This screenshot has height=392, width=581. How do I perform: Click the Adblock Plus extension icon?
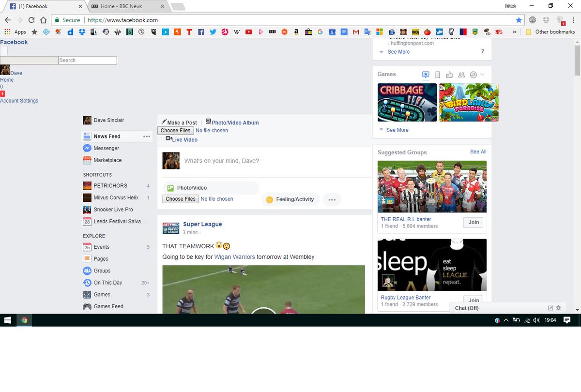click(x=533, y=20)
